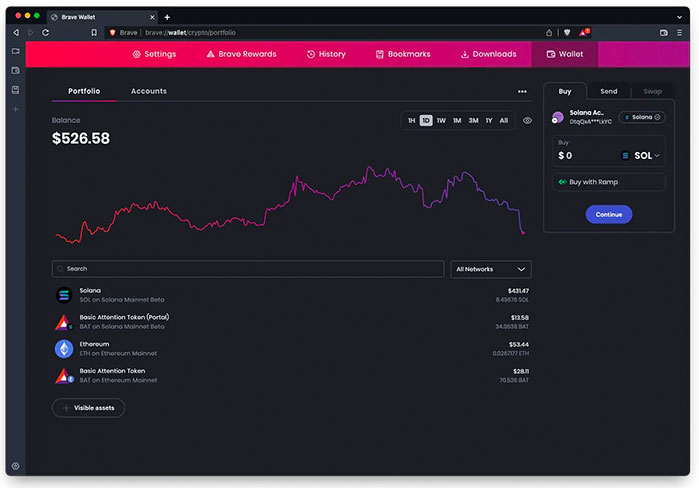Open the Solana asset row
699x488 pixels.
[292, 295]
